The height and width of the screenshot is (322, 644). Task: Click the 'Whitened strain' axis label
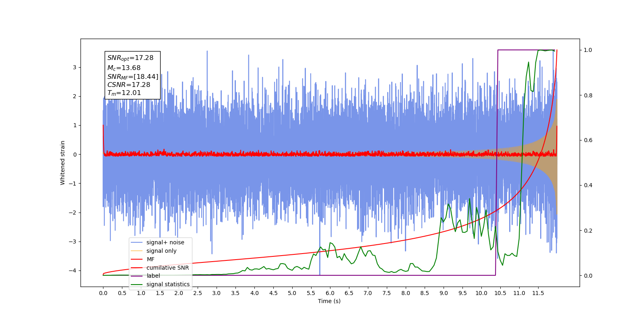[x=63, y=163]
